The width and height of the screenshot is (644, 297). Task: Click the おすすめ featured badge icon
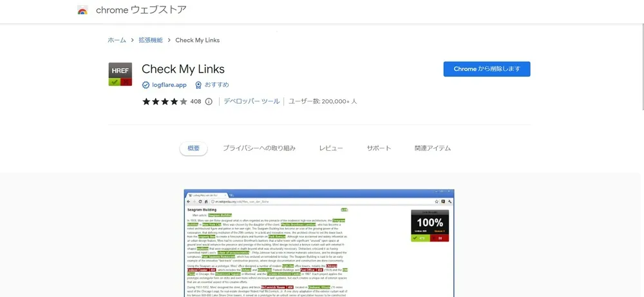198,85
